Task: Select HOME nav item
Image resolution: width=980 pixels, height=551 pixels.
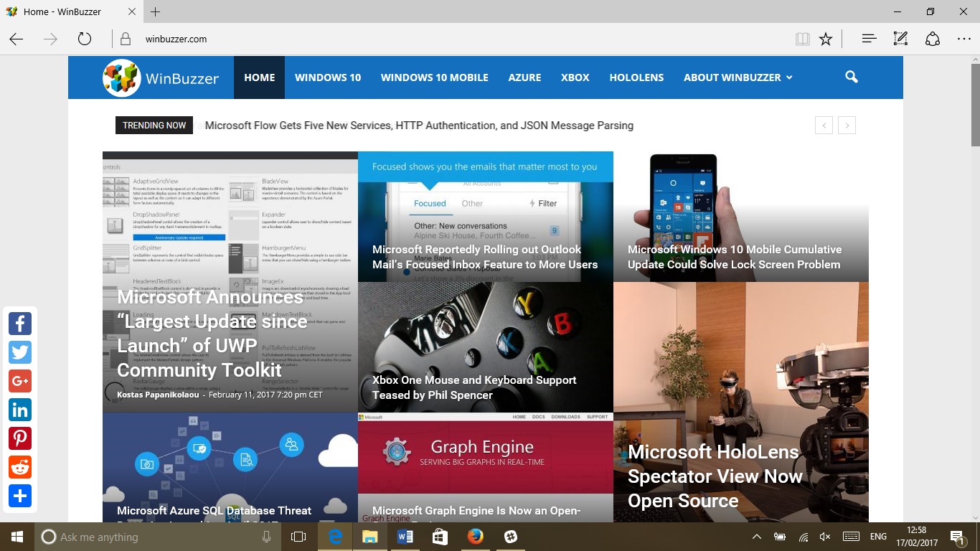Action: pyautogui.click(x=259, y=77)
